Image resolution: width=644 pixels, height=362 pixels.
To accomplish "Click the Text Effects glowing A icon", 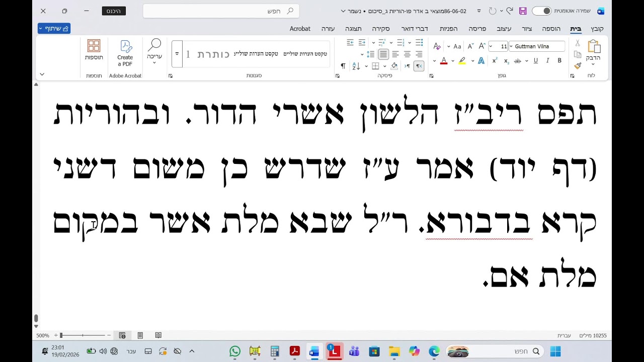I will coord(481,60).
